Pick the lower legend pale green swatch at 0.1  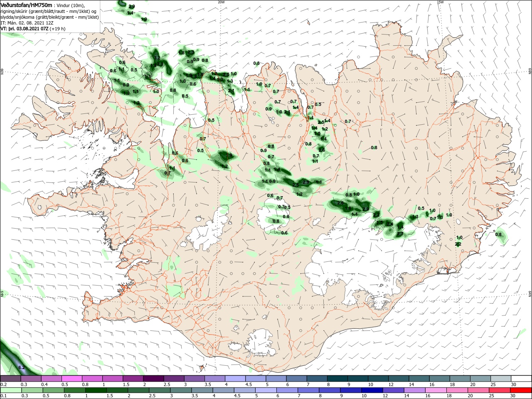10,390
